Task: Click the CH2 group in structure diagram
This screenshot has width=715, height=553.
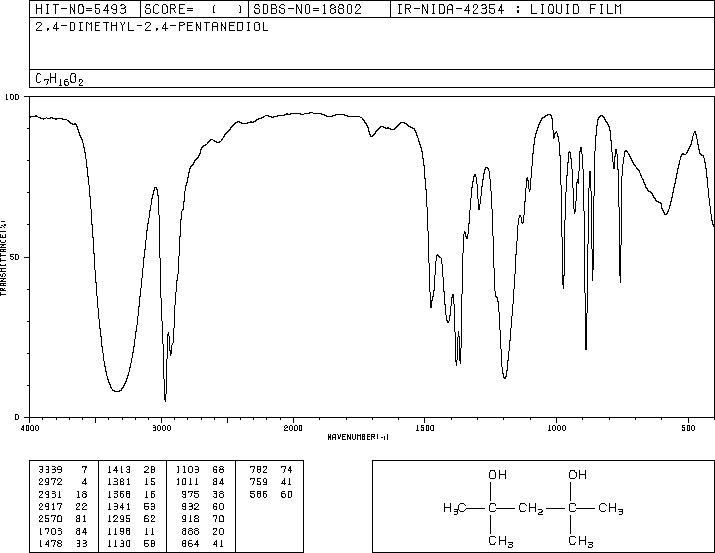Action: pos(531,508)
